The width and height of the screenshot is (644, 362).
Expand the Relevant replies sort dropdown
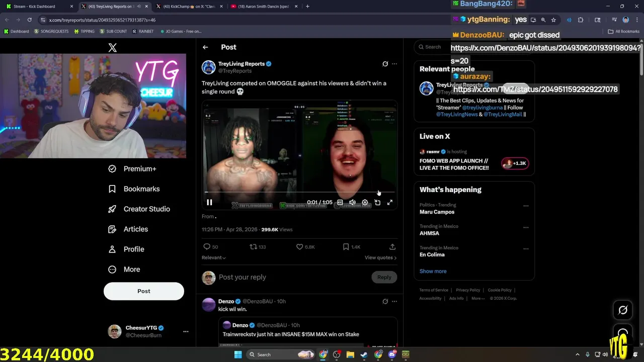[214, 257]
